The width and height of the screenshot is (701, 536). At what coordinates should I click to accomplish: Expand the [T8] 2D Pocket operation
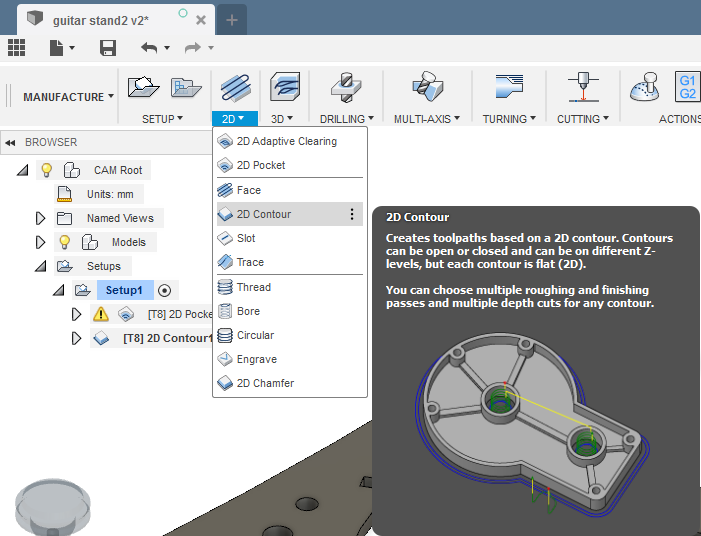tap(76, 314)
